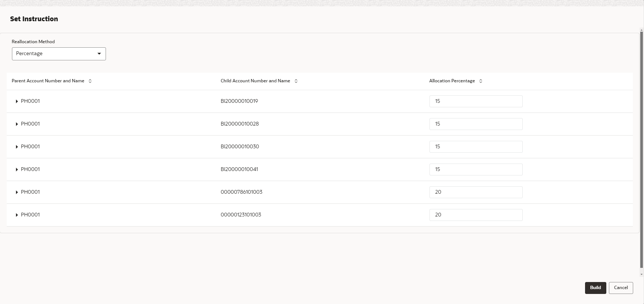The height and width of the screenshot is (304, 644).
Task: Expand PH0001 row for child BI20000010041
Action: (x=17, y=170)
